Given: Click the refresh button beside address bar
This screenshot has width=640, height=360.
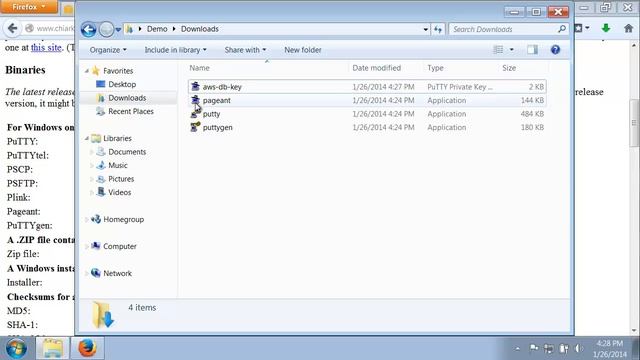Looking at the screenshot, I should [x=438, y=29].
